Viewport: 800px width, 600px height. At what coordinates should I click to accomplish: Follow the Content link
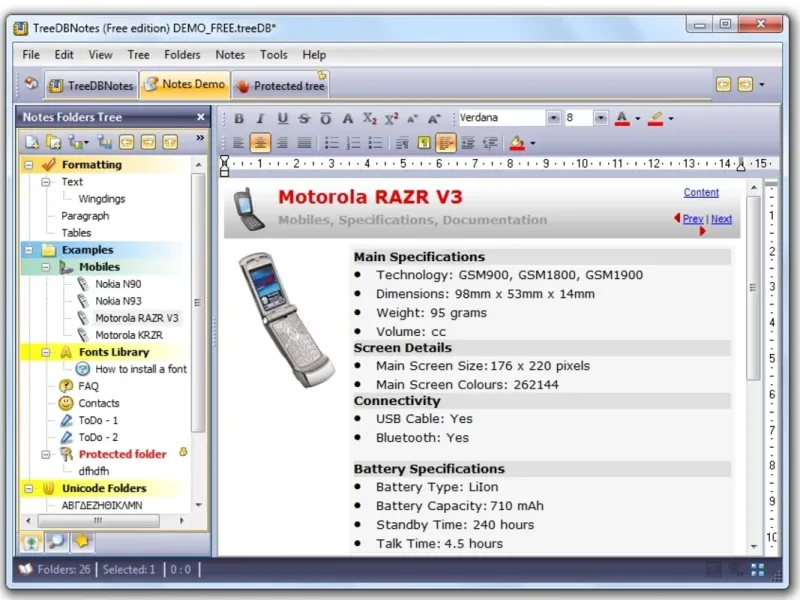(701, 192)
